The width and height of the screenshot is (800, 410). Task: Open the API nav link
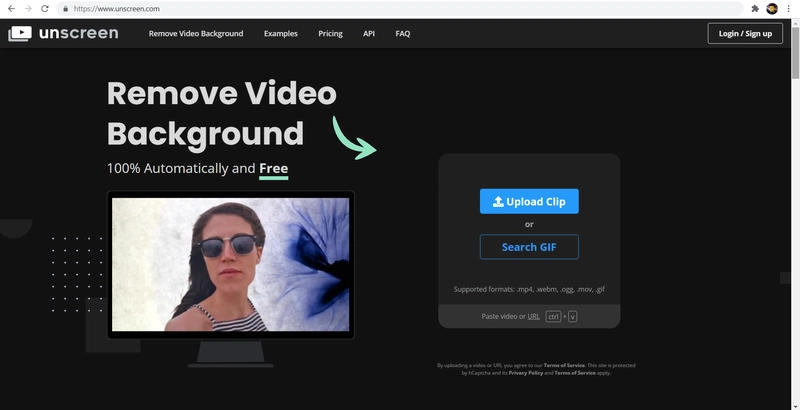coord(369,33)
